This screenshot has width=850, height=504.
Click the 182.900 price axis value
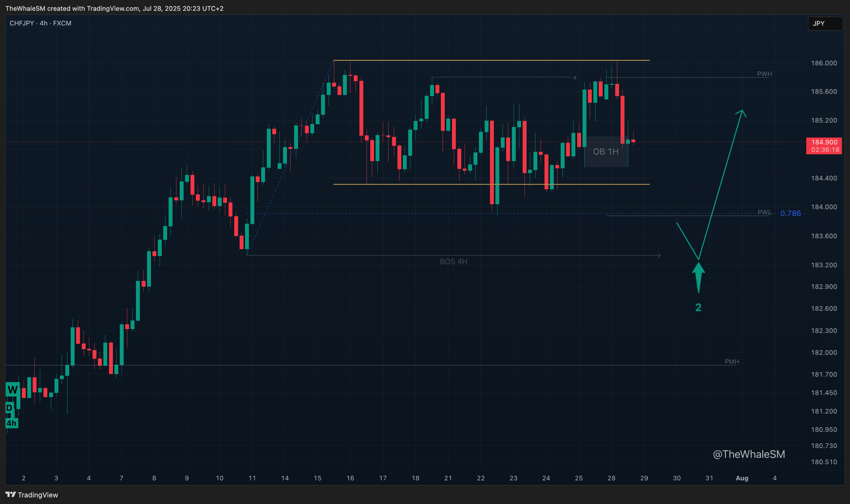click(x=824, y=287)
